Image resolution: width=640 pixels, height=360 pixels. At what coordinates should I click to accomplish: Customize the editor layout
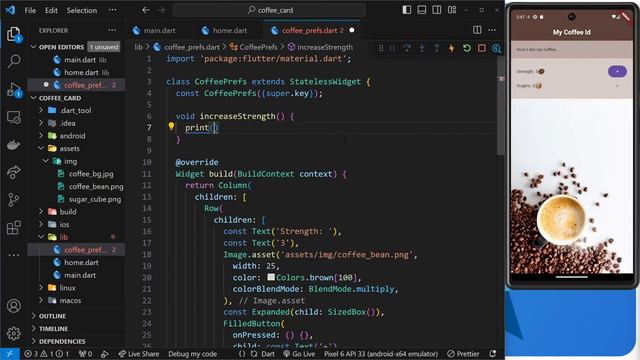(452, 10)
